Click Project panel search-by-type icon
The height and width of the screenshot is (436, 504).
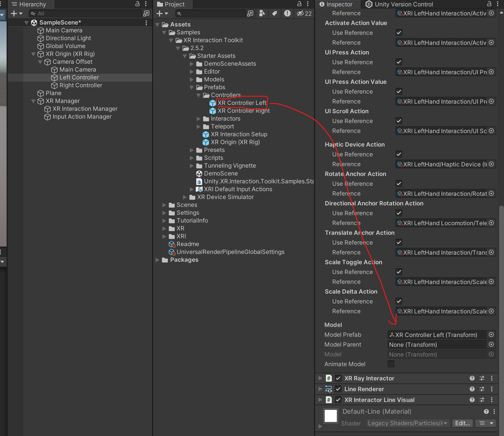(x=262, y=13)
